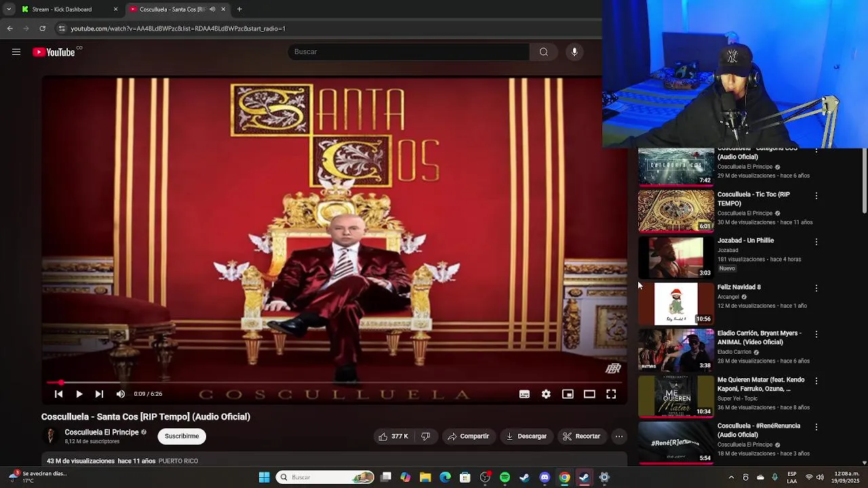Close the Stream - Kick Dashboard tab
The width and height of the screenshot is (868, 488).
tap(115, 9)
